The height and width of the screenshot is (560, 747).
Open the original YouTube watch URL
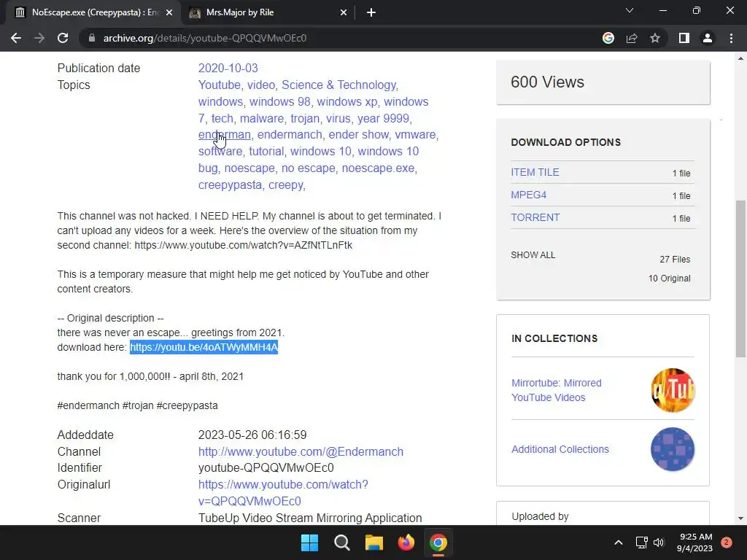[283, 493]
